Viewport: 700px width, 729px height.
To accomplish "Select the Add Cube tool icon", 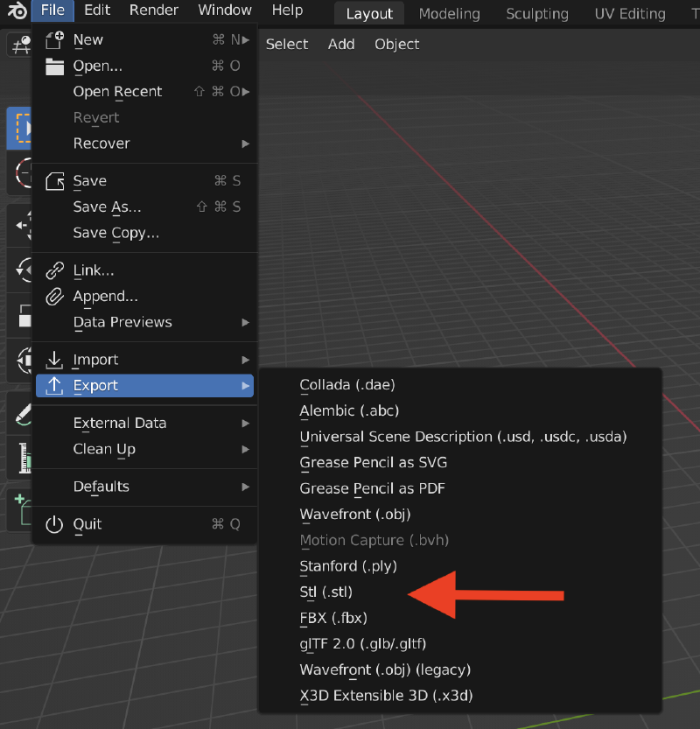I will click(19, 509).
